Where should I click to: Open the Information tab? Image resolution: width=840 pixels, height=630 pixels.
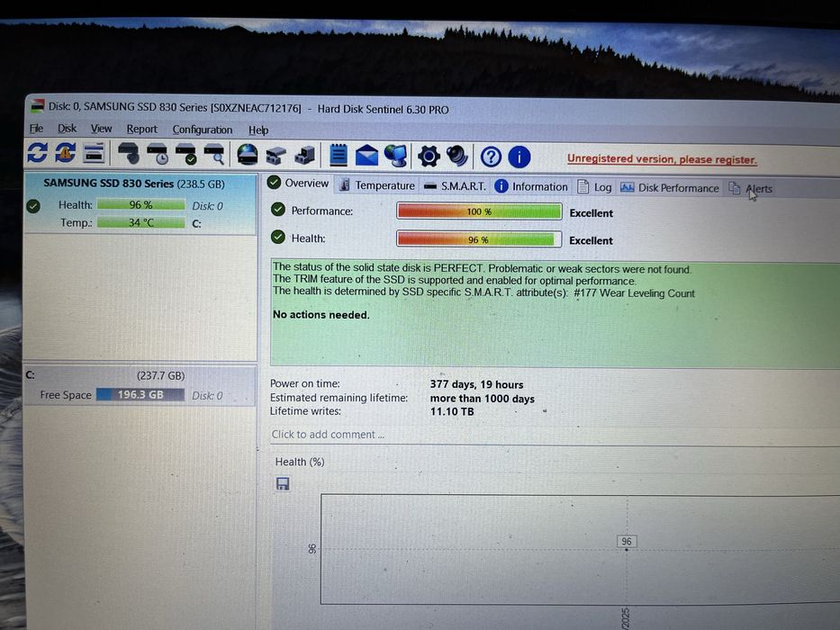(531, 186)
